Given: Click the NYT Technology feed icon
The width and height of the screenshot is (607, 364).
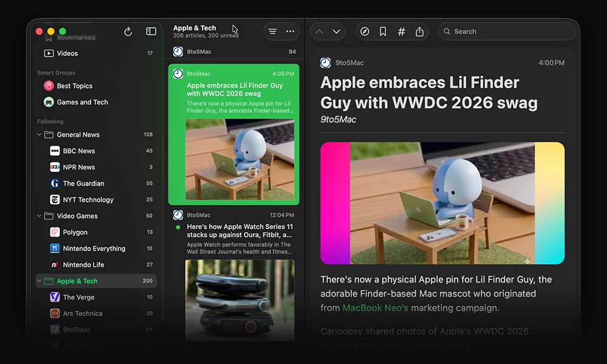Looking at the screenshot, I should click(x=55, y=200).
